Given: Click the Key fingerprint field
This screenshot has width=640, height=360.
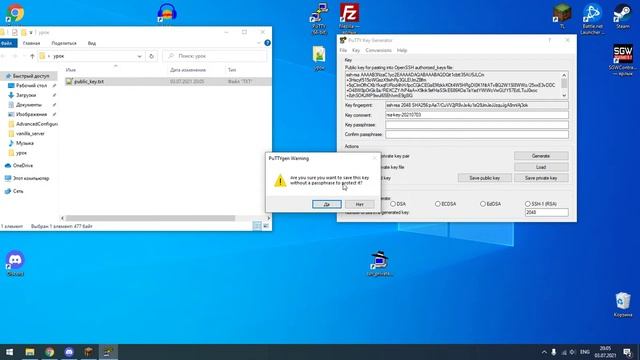Looking at the screenshot, I should [x=477, y=105].
